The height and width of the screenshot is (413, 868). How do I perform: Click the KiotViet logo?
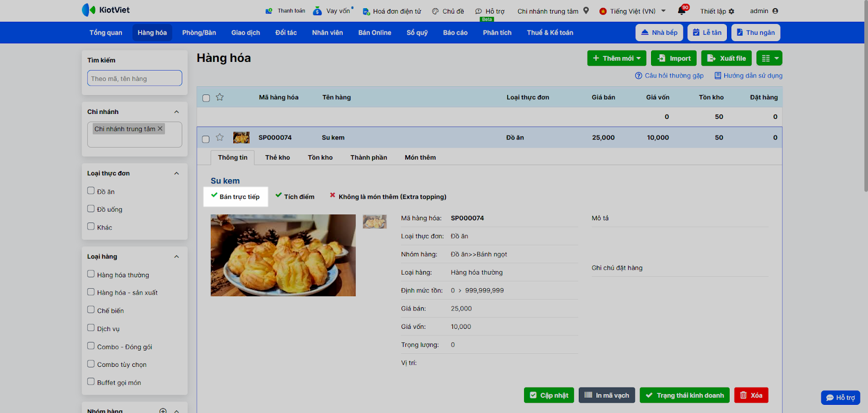106,10
